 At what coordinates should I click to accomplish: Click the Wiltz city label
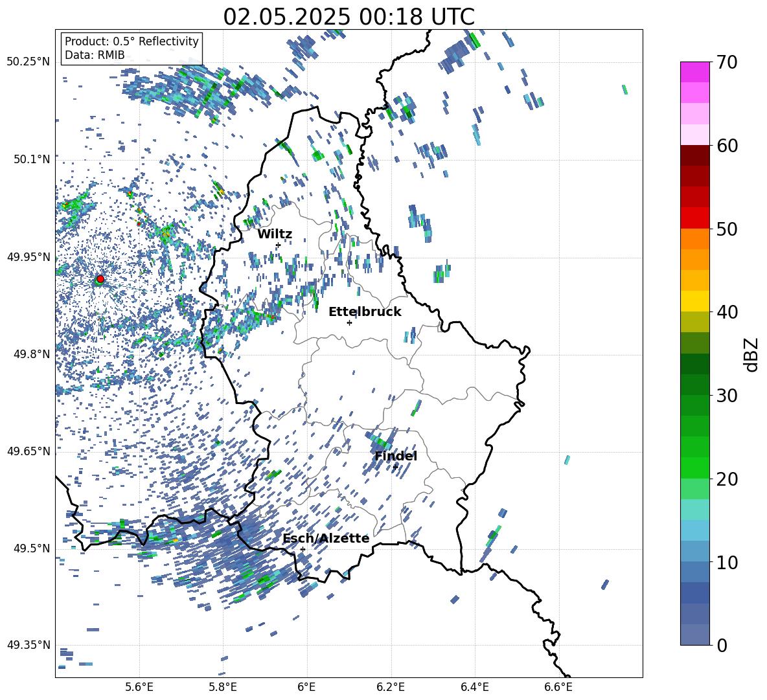(275, 234)
